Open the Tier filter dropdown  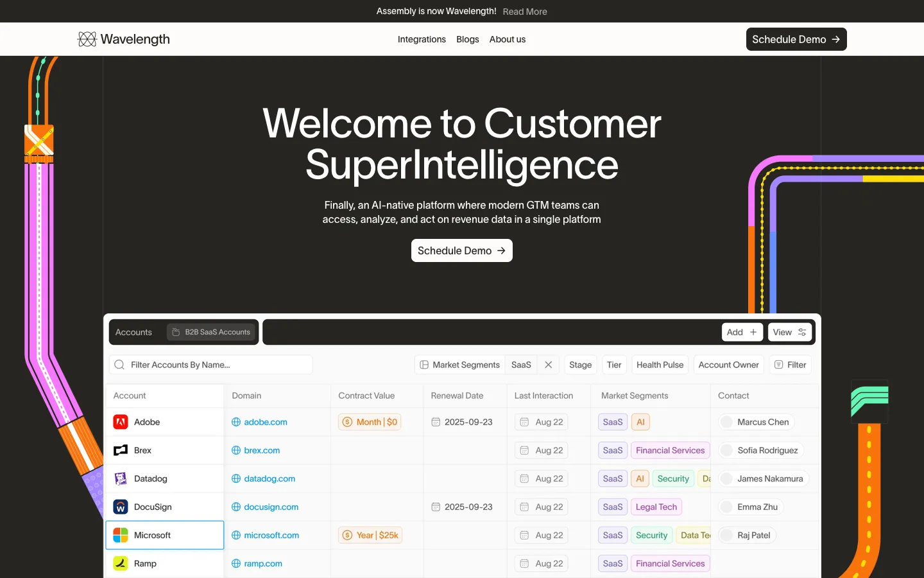coord(614,365)
